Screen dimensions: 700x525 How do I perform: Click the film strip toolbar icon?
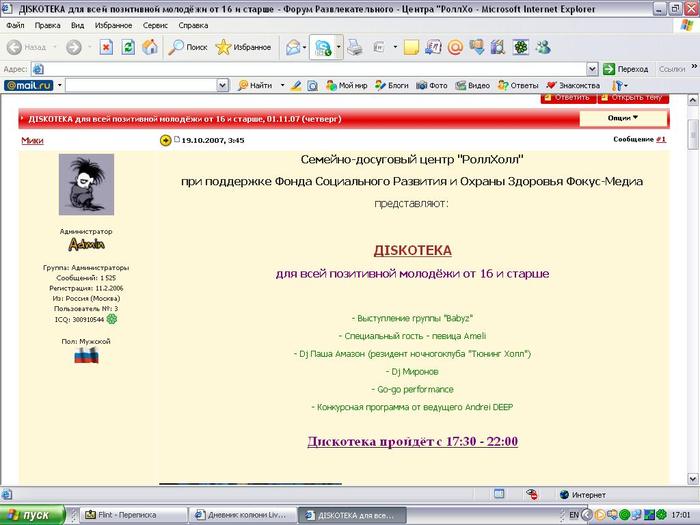pyautogui.click(x=498, y=47)
